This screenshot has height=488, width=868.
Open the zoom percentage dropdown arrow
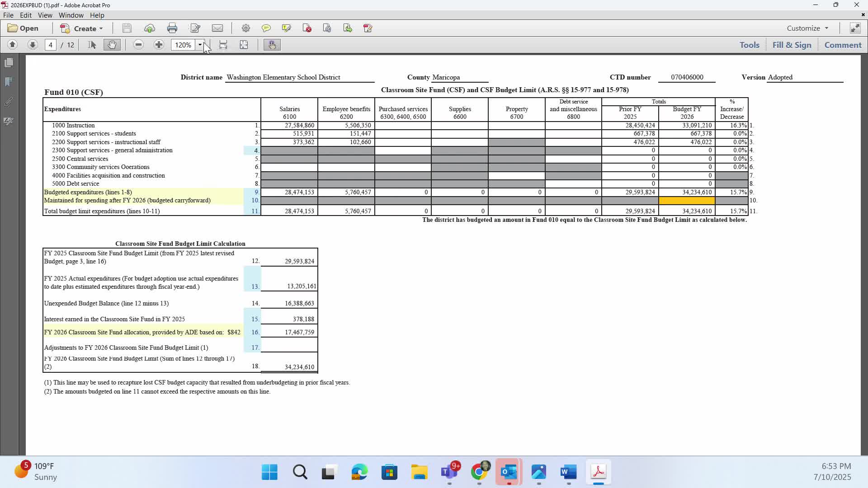coord(200,45)
